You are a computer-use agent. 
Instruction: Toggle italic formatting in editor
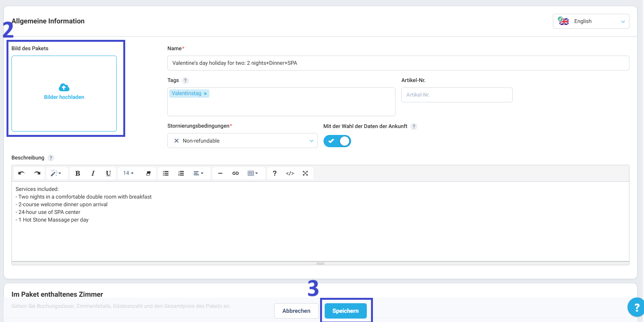coord(93,173)
